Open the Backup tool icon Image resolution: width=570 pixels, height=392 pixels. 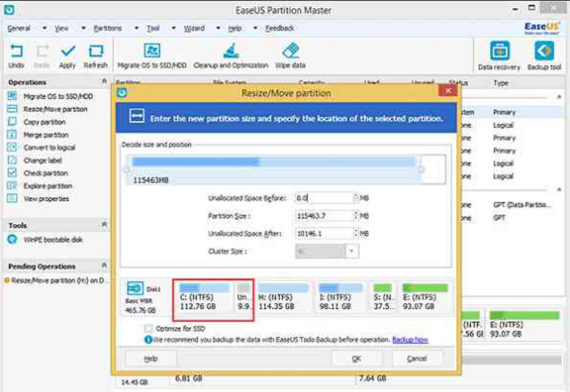(x=544, y=51)
